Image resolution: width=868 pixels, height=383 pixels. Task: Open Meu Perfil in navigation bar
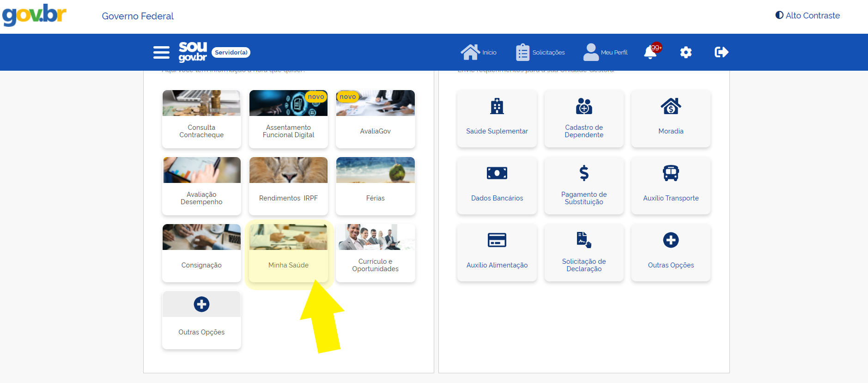tap(605, 52)
